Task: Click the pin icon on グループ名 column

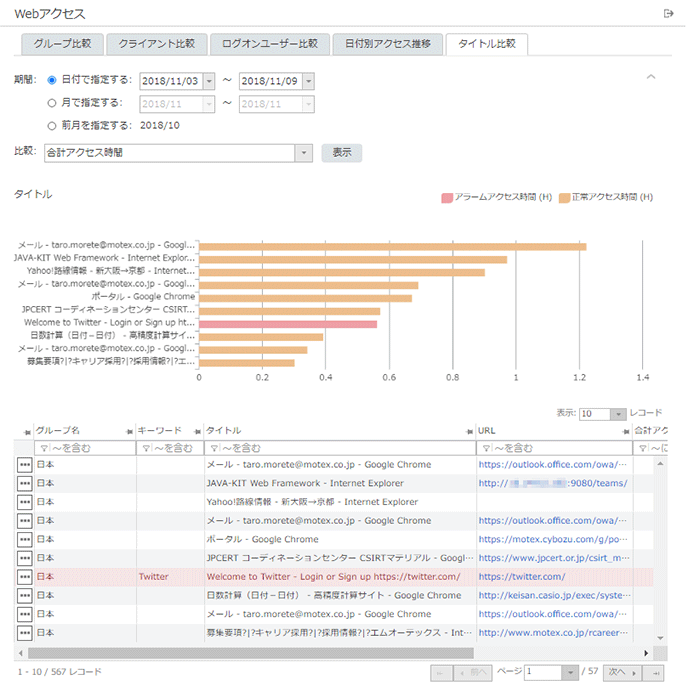Action: click(x=129, y=430)
